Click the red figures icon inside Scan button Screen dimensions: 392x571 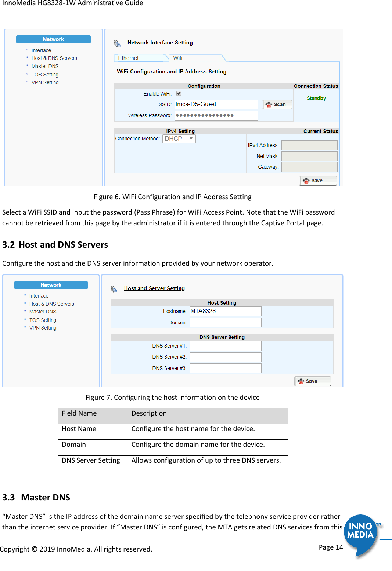coord(269,104)
